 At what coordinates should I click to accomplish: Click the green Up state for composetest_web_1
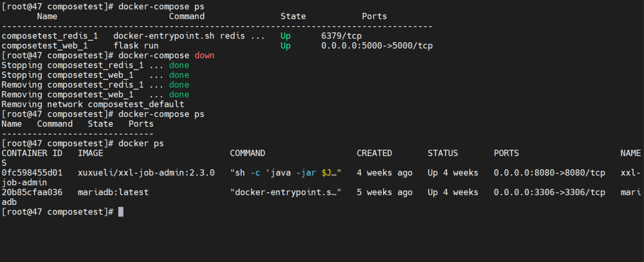[285, 46]
